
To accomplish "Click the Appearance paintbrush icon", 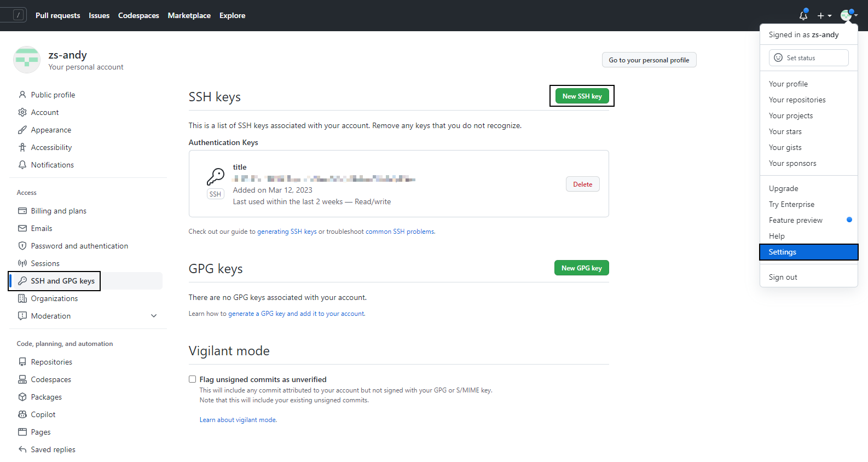I will pos(22,130).
